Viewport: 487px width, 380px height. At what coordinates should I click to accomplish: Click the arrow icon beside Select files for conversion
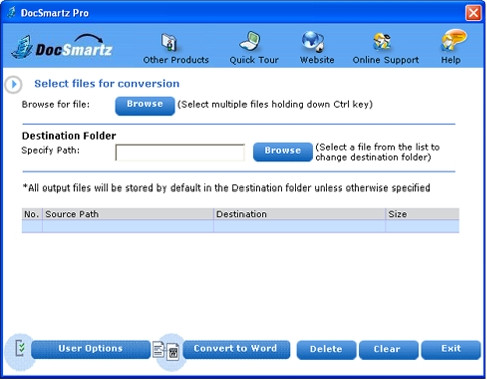[14, 84]
